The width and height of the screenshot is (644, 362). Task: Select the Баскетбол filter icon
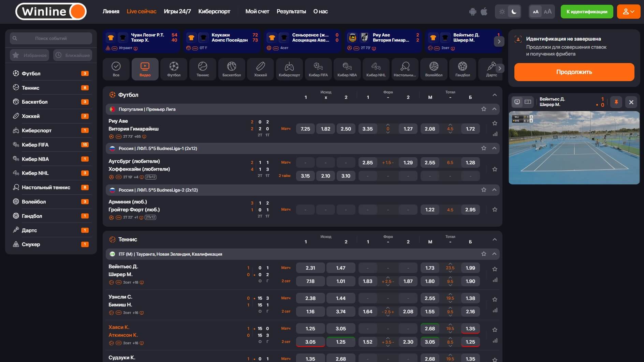tap(232, 69)
